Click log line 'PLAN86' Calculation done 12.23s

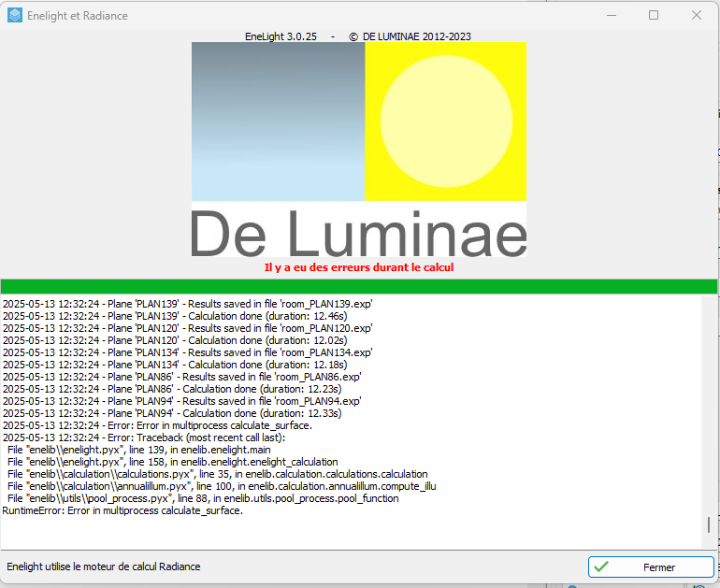tap(172, 389)
